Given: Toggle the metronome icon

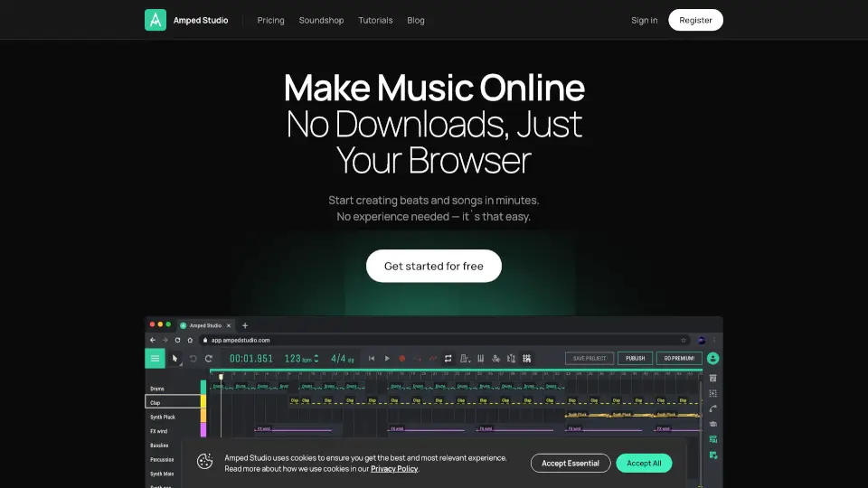Looking at the screenshot, I should coord(464,359).
